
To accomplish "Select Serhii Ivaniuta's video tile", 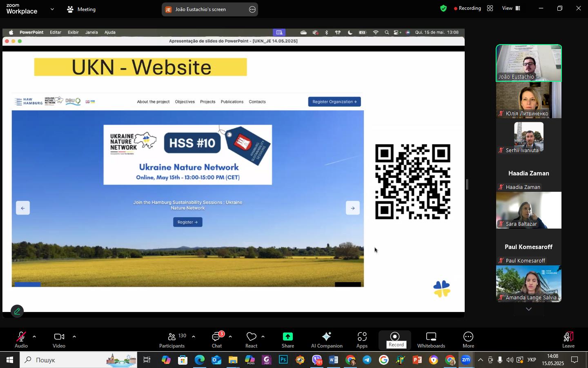I will click(529, 137).
